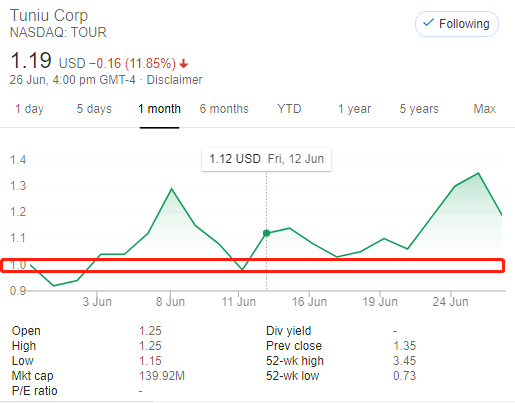Click the Mkt cap value 139.92M

(162, 376)
